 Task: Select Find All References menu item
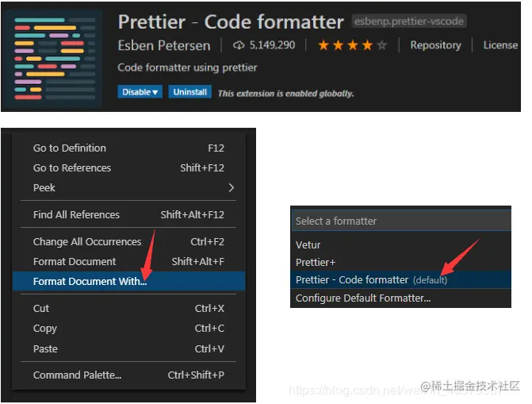(128, 215)
